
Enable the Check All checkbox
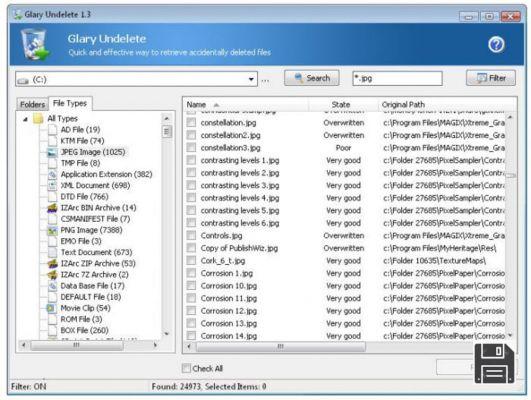pos(186,368)
